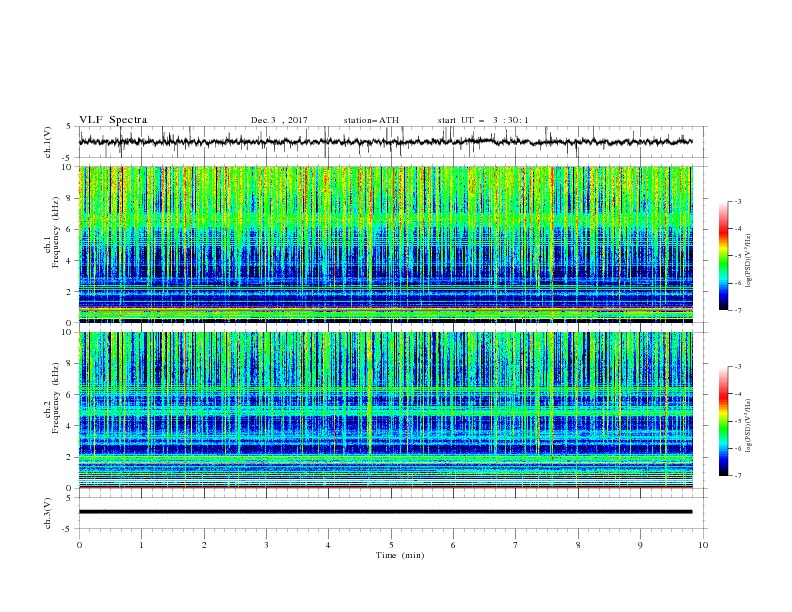Click the "10" tick on the time axis
This screenshot has height=612, width=792.
tap(703, 545)
